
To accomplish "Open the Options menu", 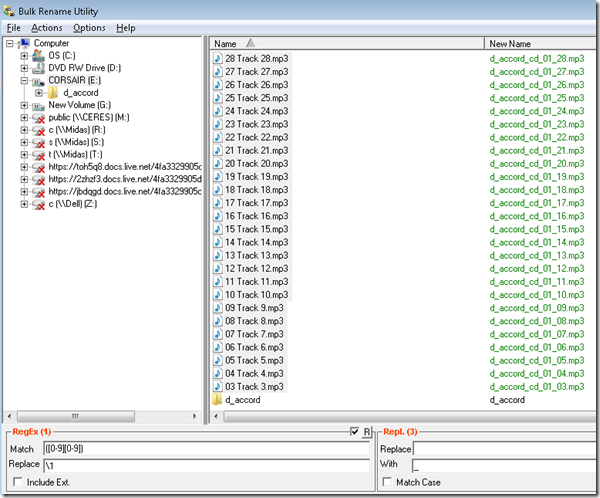I will [89, 28].
